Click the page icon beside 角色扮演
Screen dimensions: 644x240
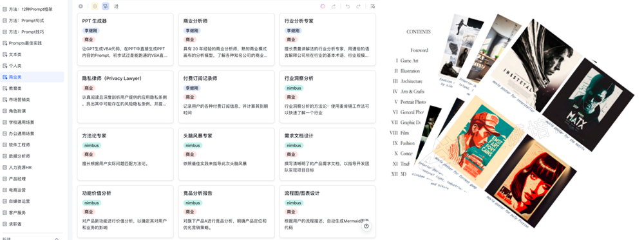[x=5, y=111]
